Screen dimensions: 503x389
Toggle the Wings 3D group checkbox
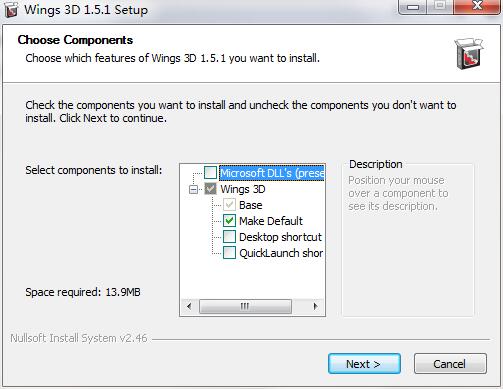210,189
